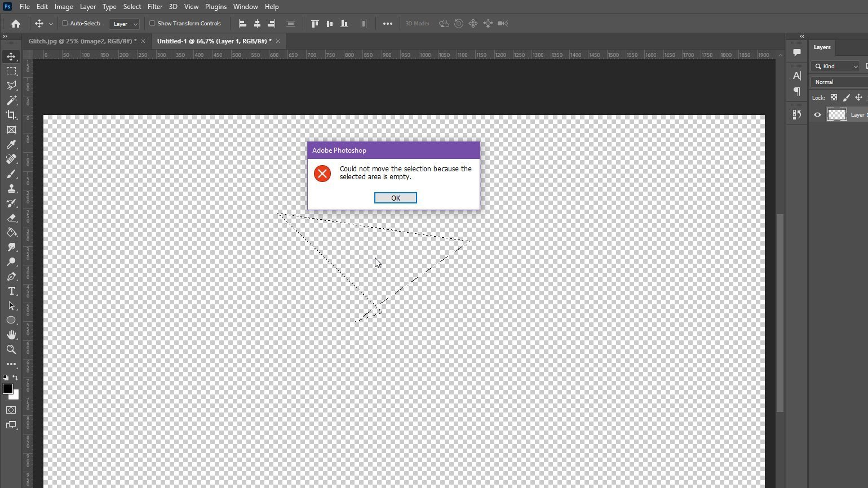Select the Hand tool

click(x=11, y=335)
